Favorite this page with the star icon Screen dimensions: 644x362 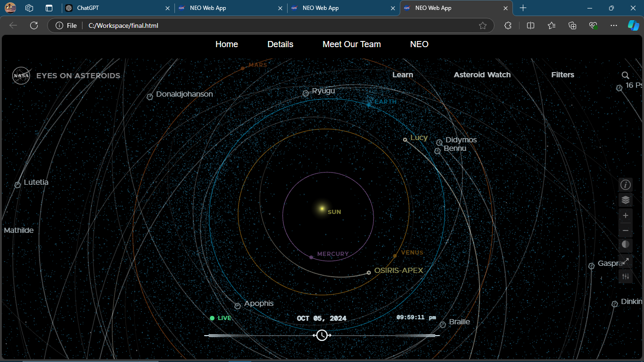[483, 25]
